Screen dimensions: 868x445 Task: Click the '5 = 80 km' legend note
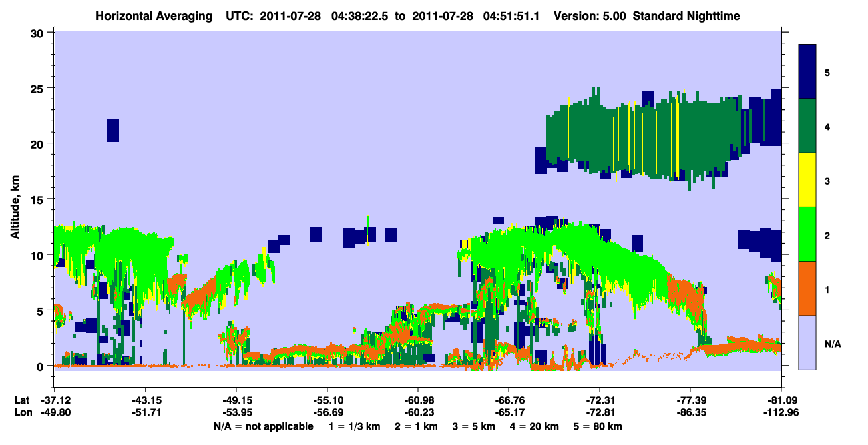point(598,426)
